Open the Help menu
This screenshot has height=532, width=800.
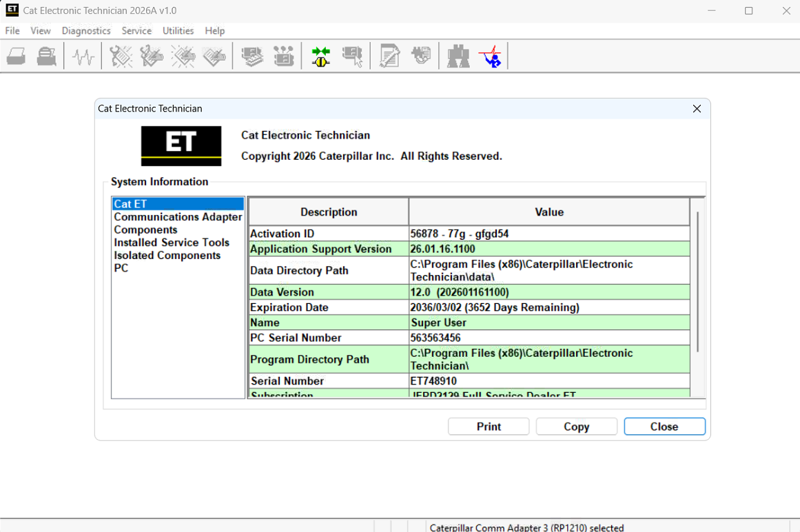click(214, 30)
